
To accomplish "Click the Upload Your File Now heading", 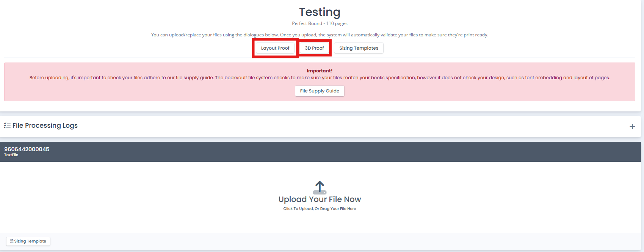I will [320, 199].
